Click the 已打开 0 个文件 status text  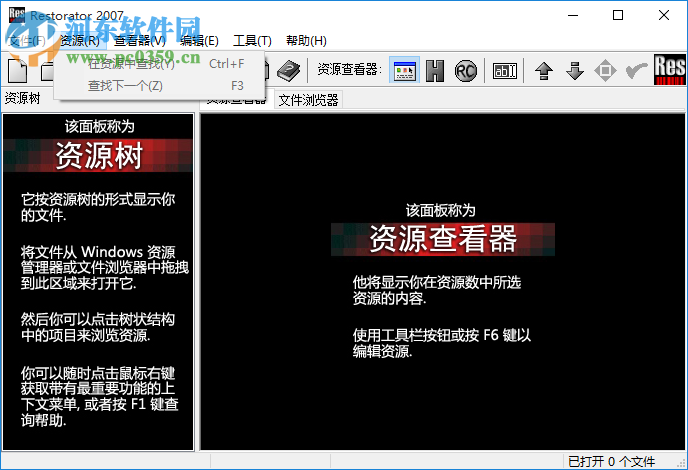[x=611, y=462]
